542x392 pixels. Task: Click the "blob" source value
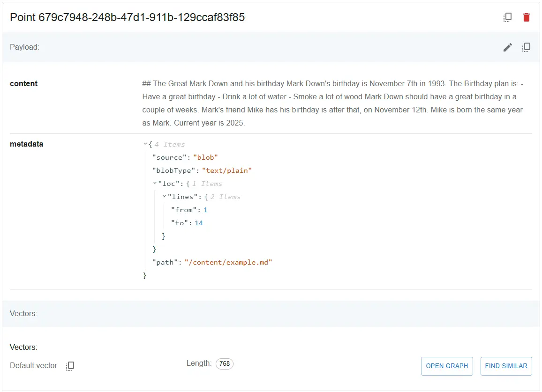206,157
